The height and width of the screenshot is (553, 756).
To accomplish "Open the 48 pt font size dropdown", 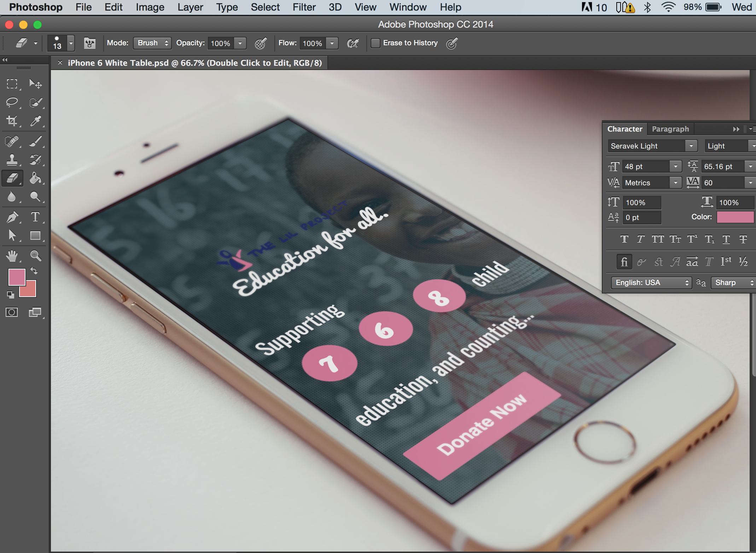I will (675, 166).
